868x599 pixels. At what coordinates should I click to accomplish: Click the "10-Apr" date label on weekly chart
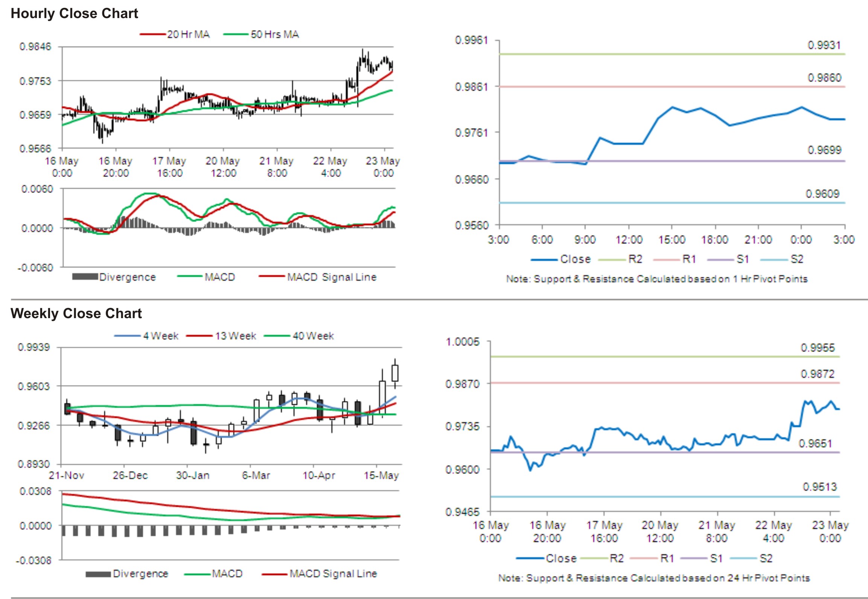[319, 476]
